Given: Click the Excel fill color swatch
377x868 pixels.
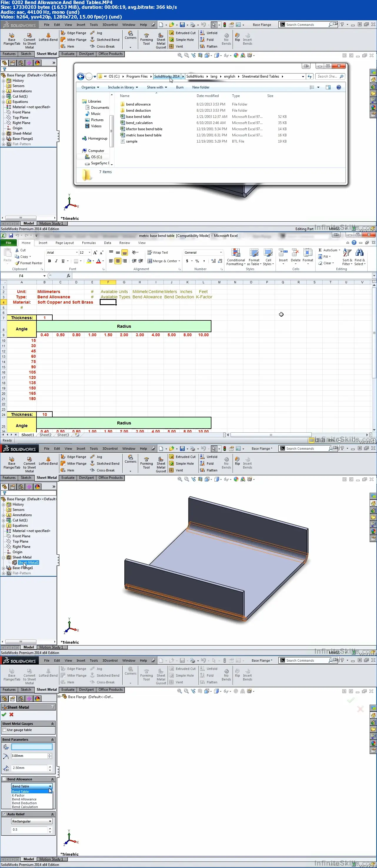Looking at the screenshot, I should tap(89, 261).
